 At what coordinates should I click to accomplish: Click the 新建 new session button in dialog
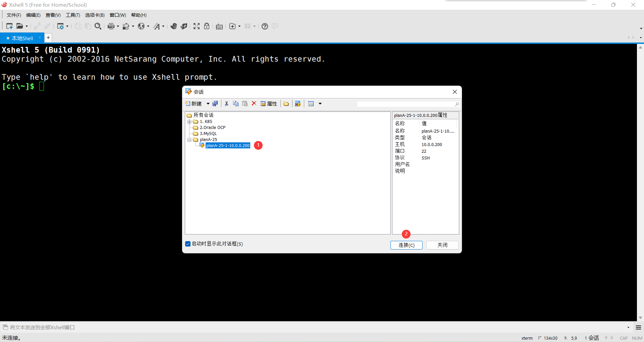pos(194,104)
